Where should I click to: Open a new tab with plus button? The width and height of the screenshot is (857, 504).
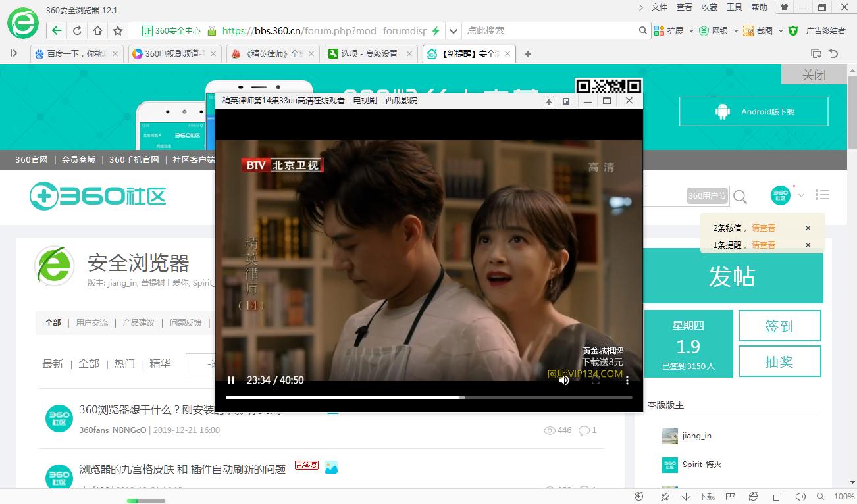tap(527, 54)
